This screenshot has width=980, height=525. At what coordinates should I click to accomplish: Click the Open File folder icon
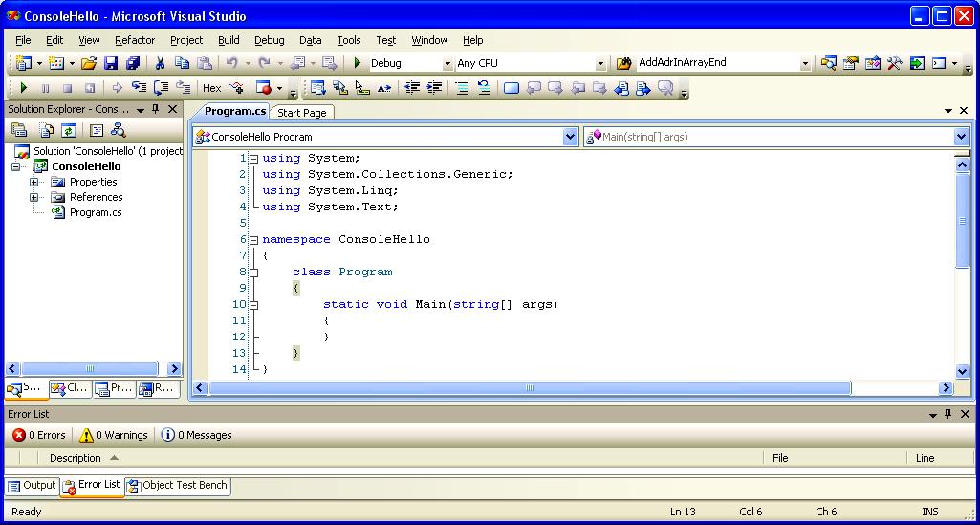point(89,63)
